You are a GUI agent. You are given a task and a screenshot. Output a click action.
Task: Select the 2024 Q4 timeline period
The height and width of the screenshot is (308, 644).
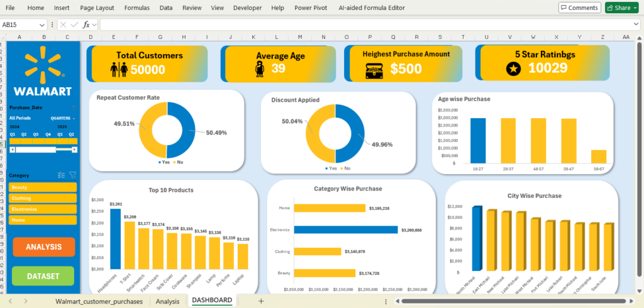pyautogui.click(x=50, y=141)
